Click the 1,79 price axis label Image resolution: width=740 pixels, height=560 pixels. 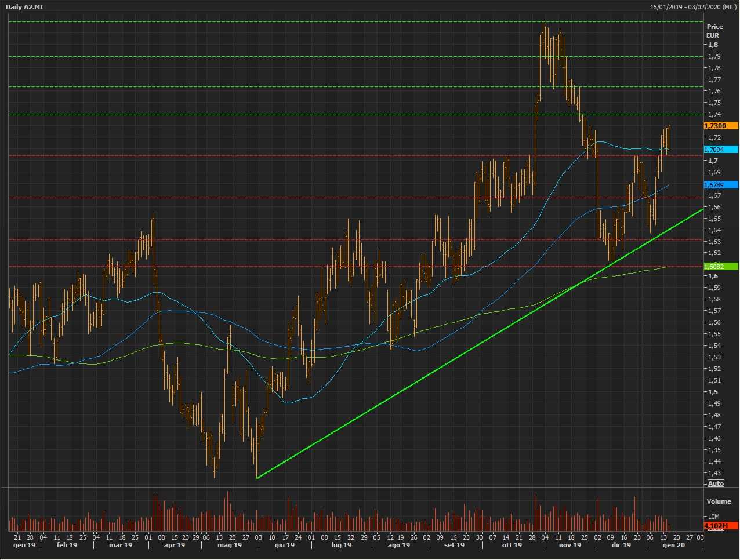pyautogui.click(x=714, y=56)
